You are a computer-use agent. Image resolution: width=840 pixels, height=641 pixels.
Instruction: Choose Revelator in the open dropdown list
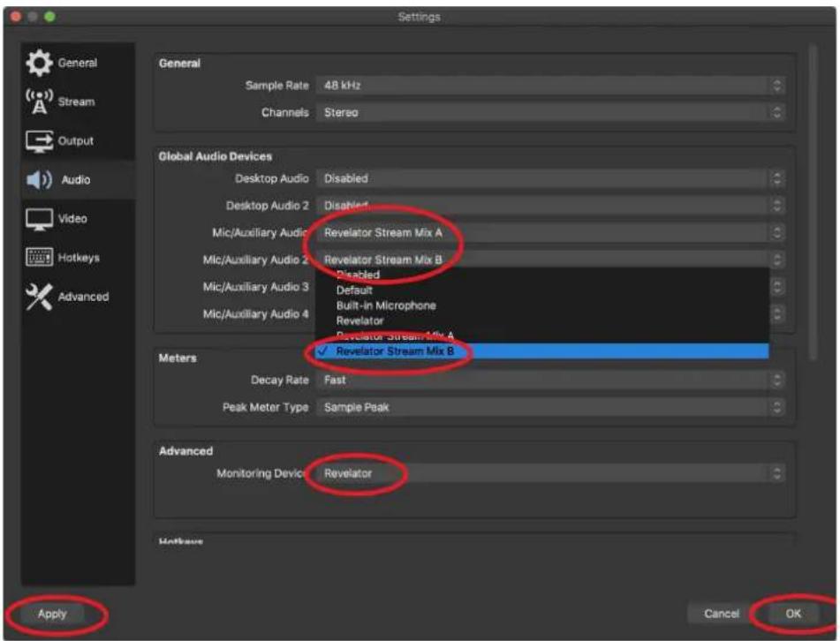(542, 321)
